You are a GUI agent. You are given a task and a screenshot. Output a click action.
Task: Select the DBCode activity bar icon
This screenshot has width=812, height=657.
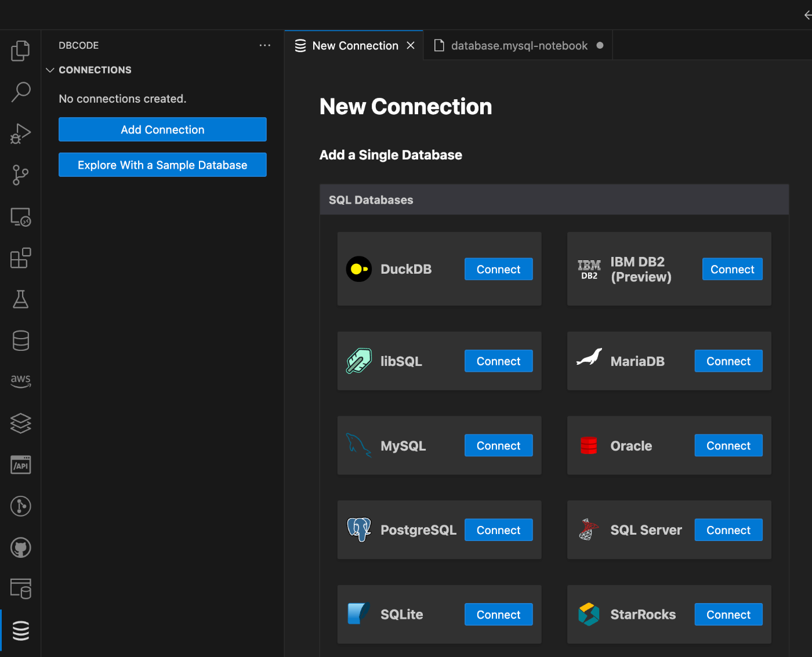pyautogui.click(x=20, y=630)
